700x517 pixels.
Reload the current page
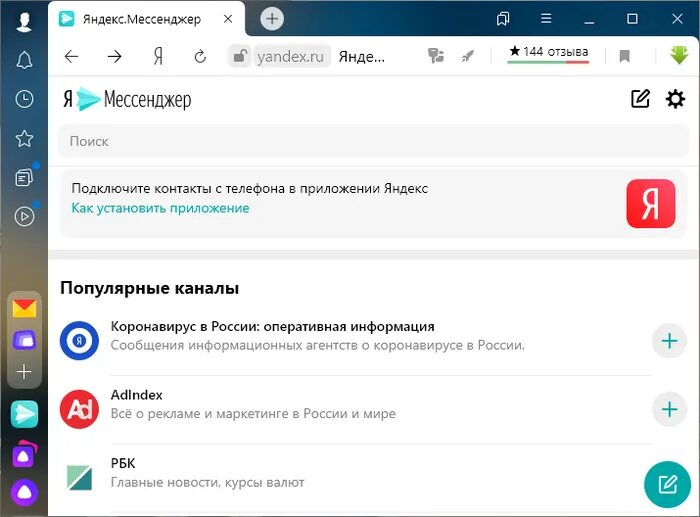tap(200, 56)
